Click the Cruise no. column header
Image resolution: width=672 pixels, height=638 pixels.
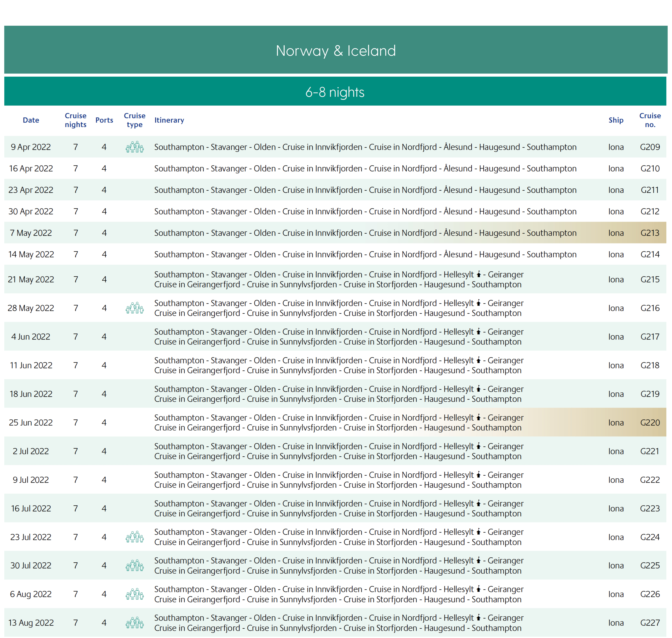click(x=650, y=120)
